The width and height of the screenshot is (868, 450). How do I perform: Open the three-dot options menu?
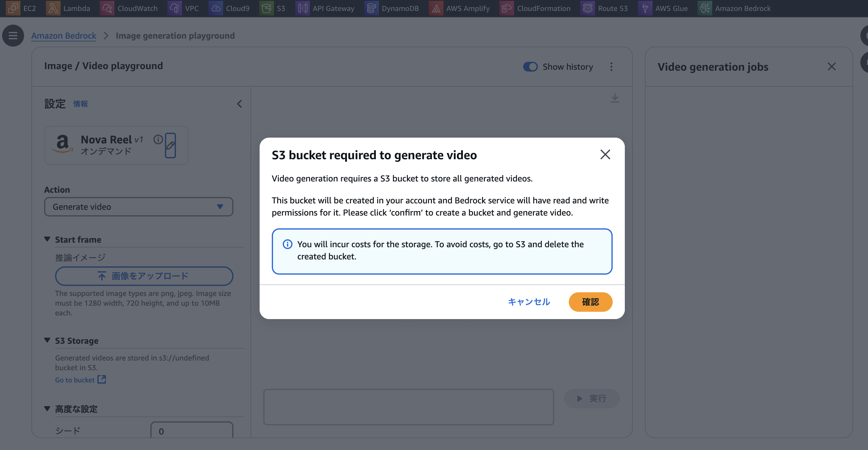[x=611, y=67]
